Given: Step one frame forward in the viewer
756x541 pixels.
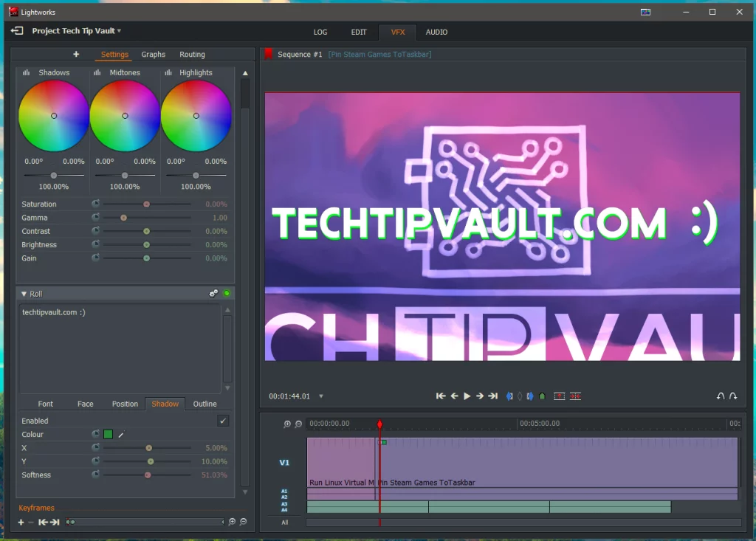Looking at the screenshot, I should tap(480, 396).
